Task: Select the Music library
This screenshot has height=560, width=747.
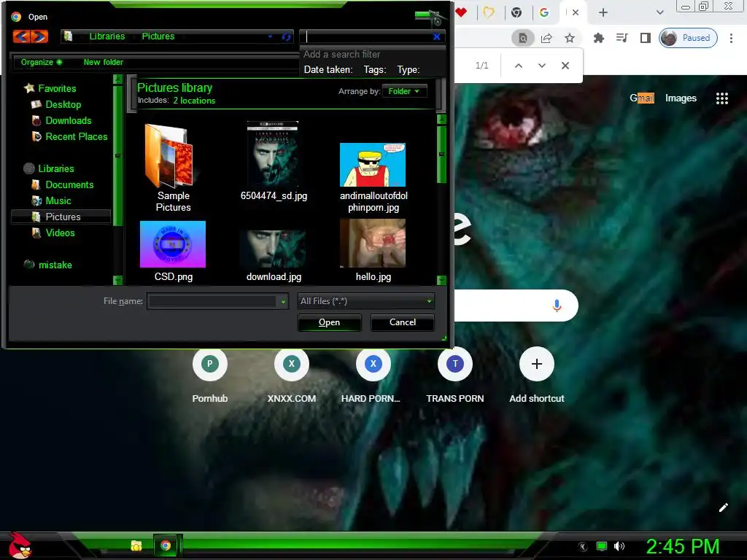Action: (58, 201)
